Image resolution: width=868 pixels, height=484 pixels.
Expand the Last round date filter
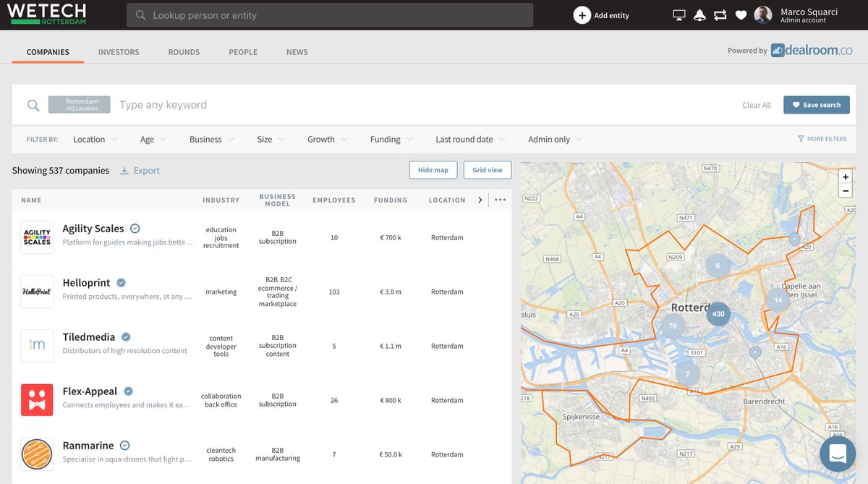[470, 139]
